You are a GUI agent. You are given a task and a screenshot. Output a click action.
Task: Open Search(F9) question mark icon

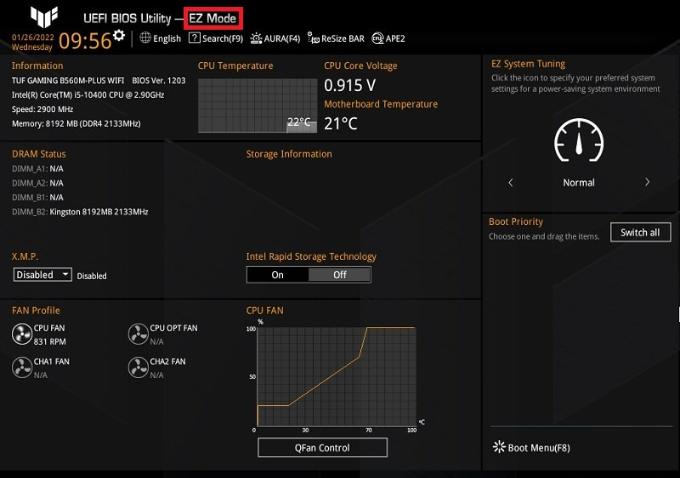coord(194,38)
